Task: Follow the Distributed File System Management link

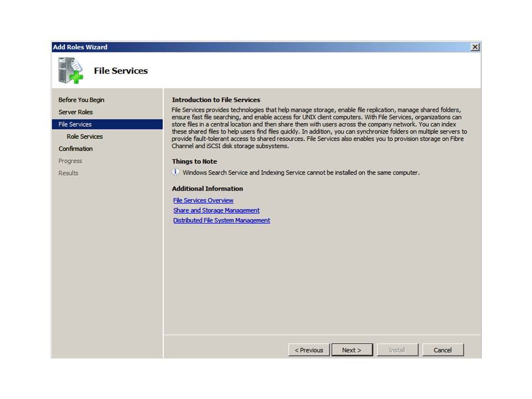Action: coord(222,221)
